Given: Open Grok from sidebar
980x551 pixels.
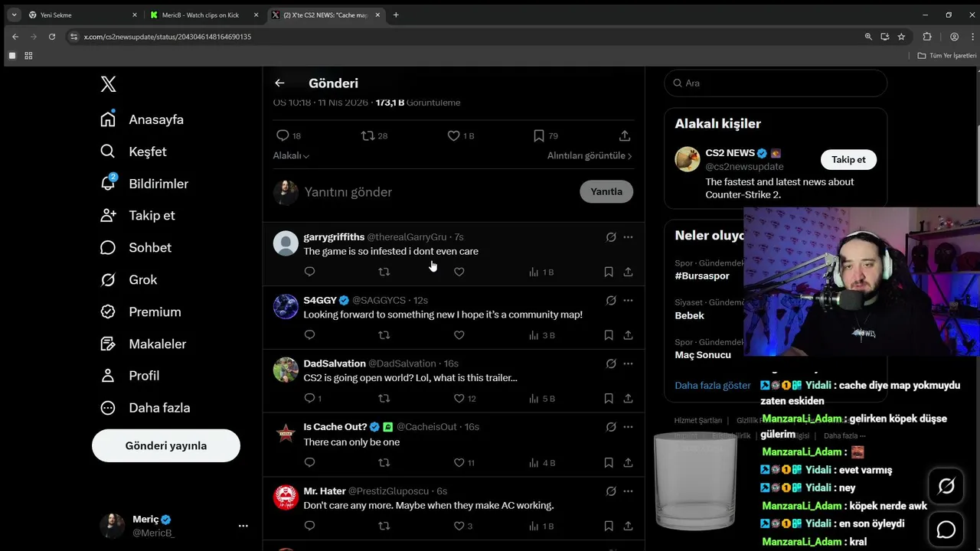Looking at the screenshot, I should click(129, 279).
